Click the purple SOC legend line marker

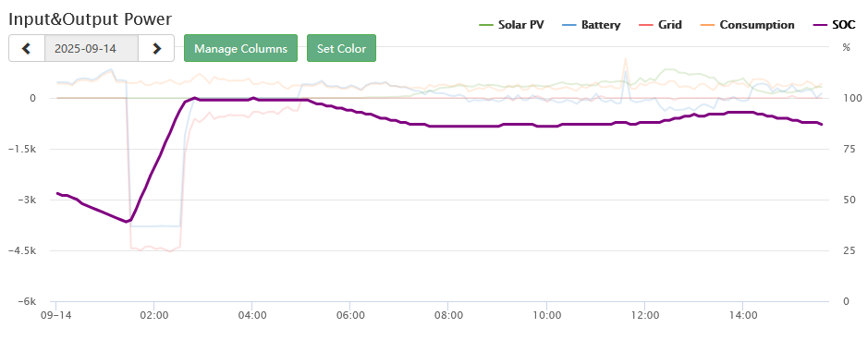tap(820, 25)
